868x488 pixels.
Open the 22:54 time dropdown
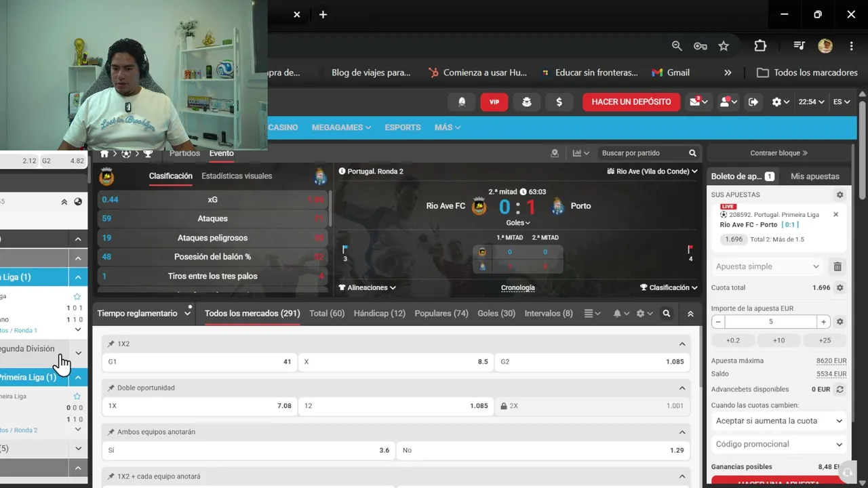811,102
